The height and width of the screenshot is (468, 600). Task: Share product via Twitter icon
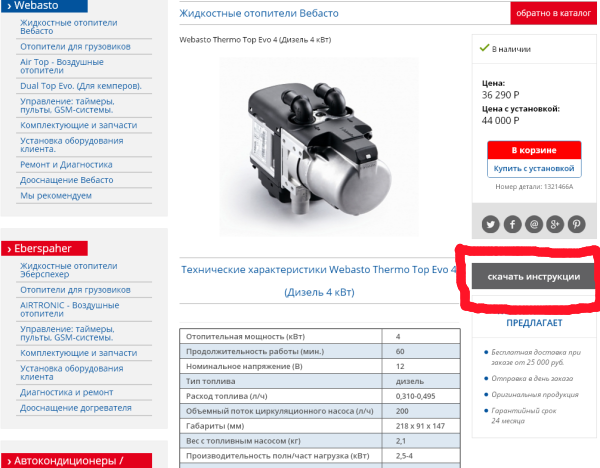point(490,224)
